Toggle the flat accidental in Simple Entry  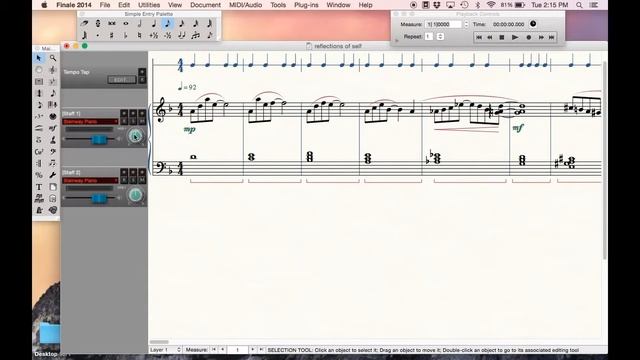126,36
